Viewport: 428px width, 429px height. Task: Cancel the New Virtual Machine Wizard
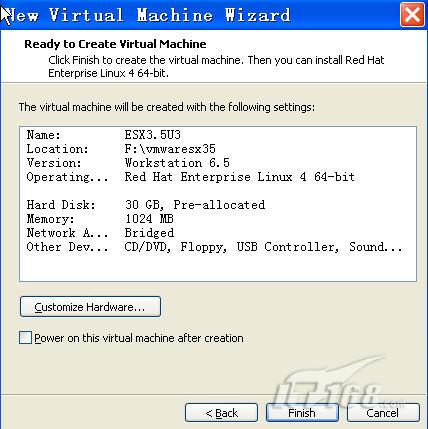click(x=383, y=413)
